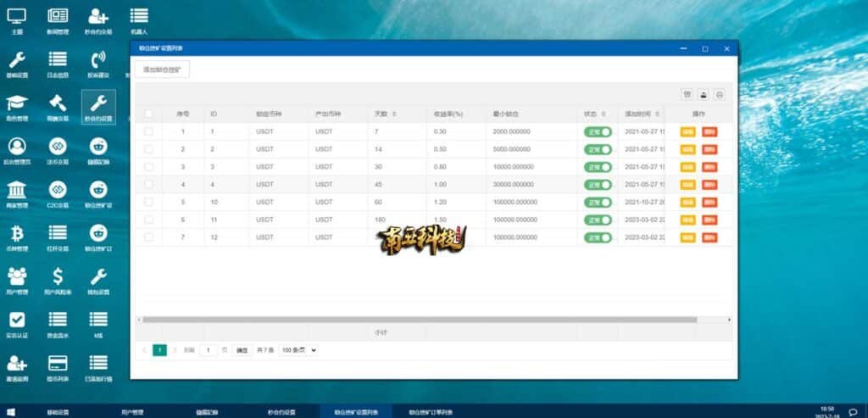Viewport: 868px width, 418px height.
Task: Open the graduation cap role management icon
Action: 17,103
